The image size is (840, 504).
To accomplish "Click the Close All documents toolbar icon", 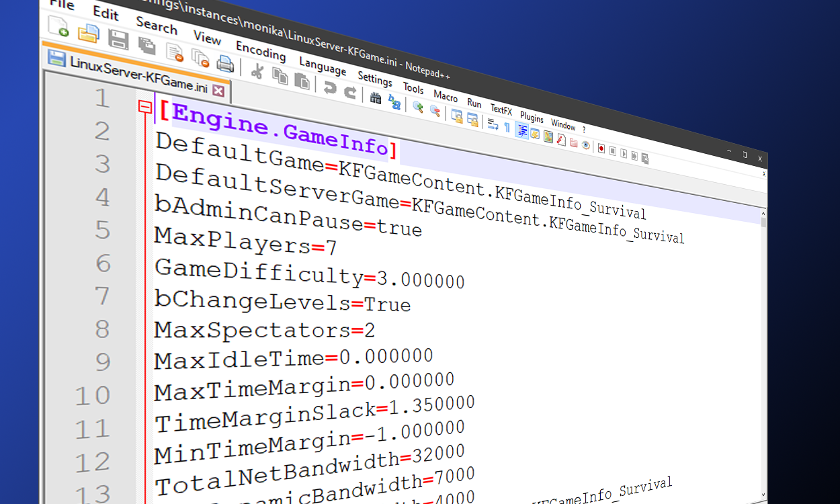I will (x=200, y=58).
